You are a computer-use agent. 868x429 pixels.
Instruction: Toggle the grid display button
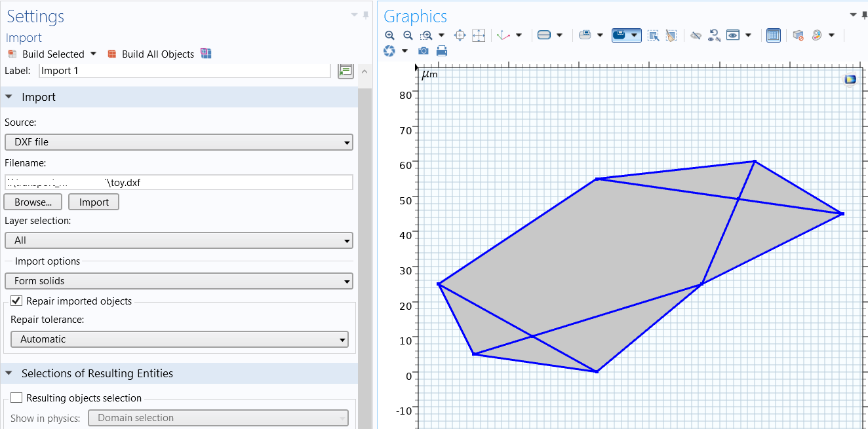(x=774, y=35)
